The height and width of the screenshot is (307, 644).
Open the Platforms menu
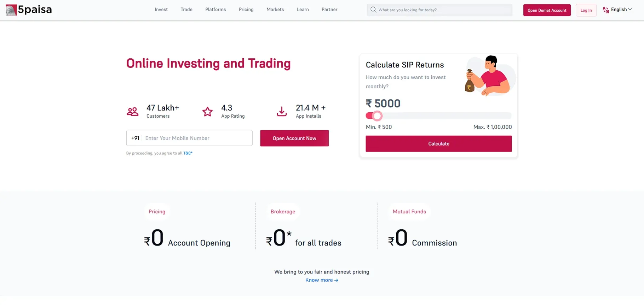click(215, 10)
